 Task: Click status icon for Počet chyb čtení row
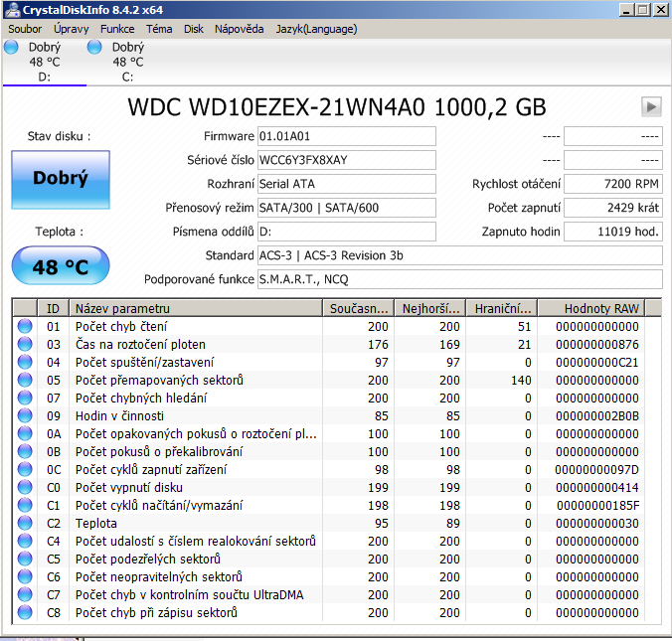click(x=25, y=327)
